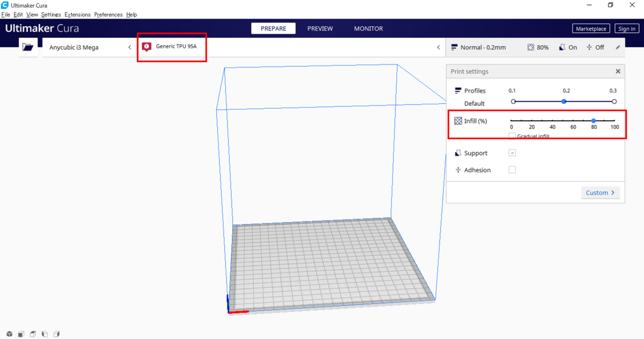Enable the Adhesion checkbox

pos(512,170)
